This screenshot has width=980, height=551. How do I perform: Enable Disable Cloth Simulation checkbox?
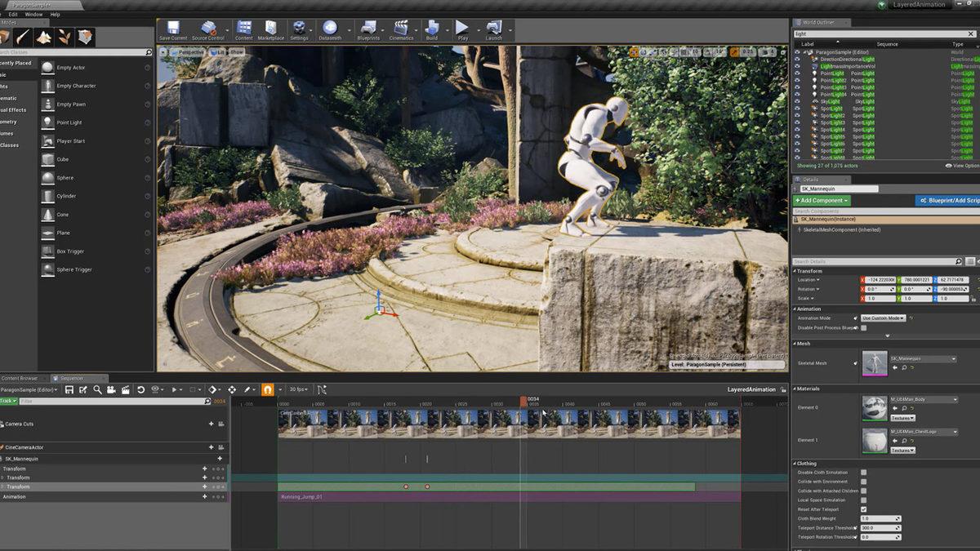coord(863,473)
